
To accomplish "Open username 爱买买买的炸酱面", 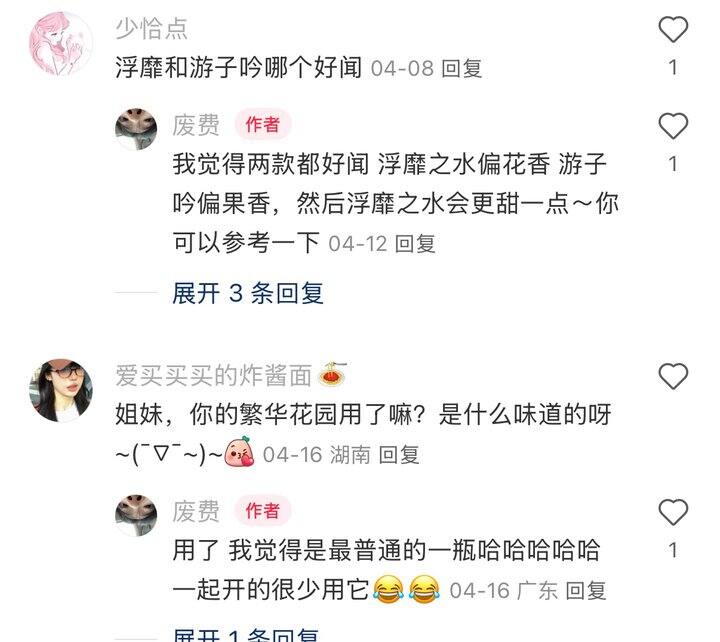I will [x=214, y=375].
